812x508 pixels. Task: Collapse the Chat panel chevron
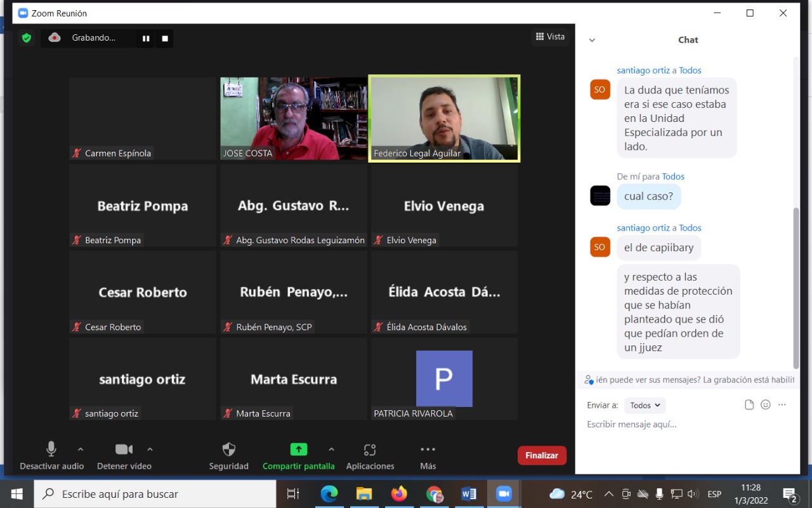592,40
